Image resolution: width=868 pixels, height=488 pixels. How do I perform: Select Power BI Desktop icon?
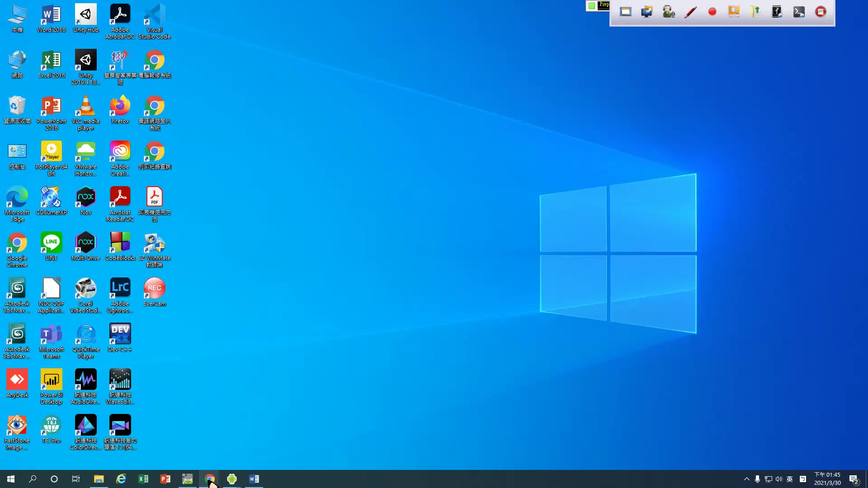click(x=51, y=387)
